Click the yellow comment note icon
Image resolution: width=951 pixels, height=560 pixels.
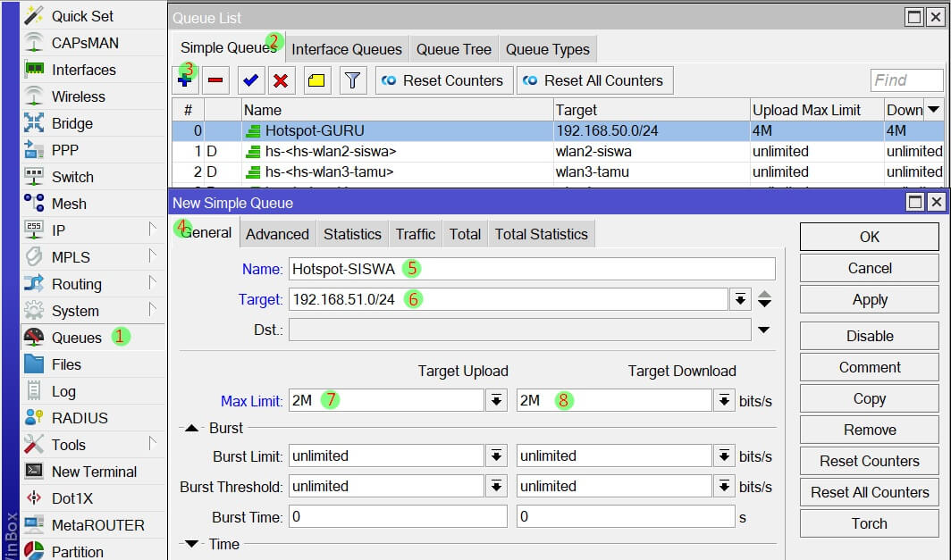(316, 80)
